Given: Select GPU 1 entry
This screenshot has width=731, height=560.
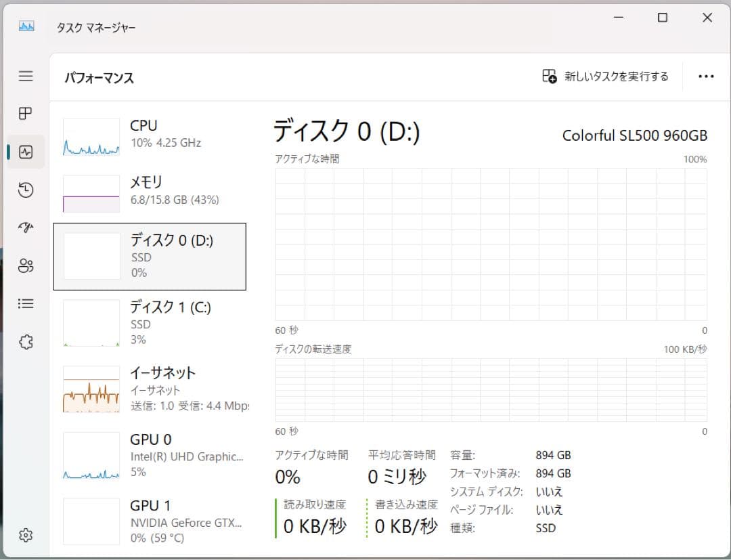Looking at the screenshot, I should pyautogui.click(x=149, y=521).
